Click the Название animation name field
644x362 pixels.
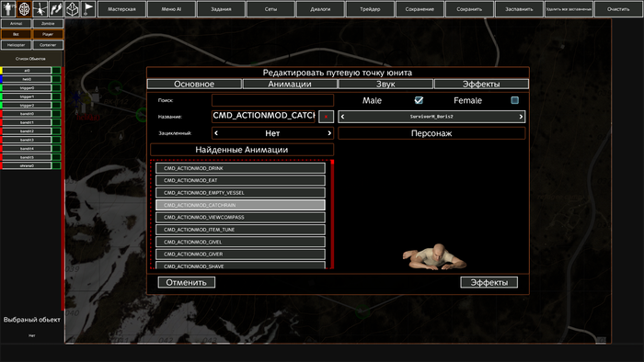pyautogui.click(x=264, y=117)
